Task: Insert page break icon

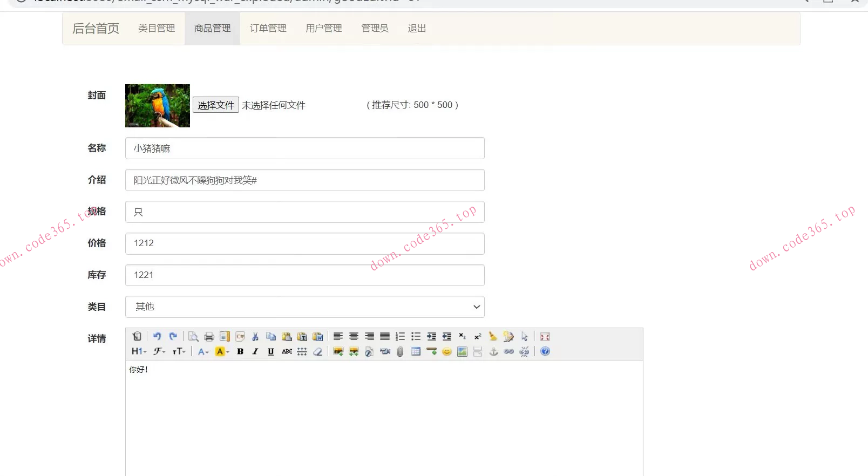Action: [x=478, y=351]
